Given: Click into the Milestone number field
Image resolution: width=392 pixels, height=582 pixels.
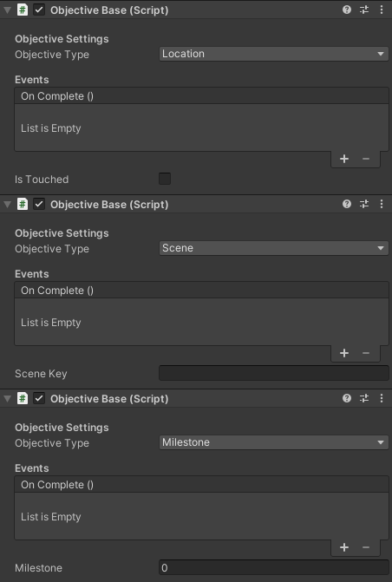Looking at the screenshot, I should (x=273, y=567).
